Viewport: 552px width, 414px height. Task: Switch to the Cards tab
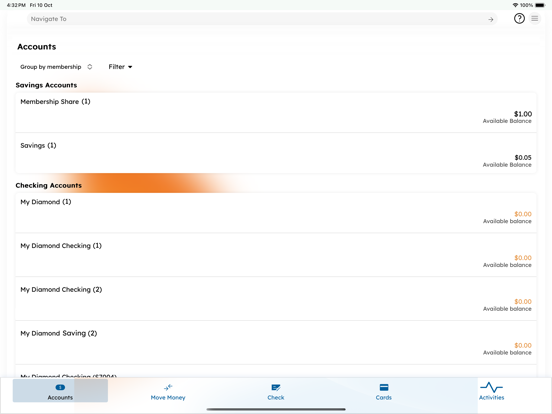(x=384, y=392)
